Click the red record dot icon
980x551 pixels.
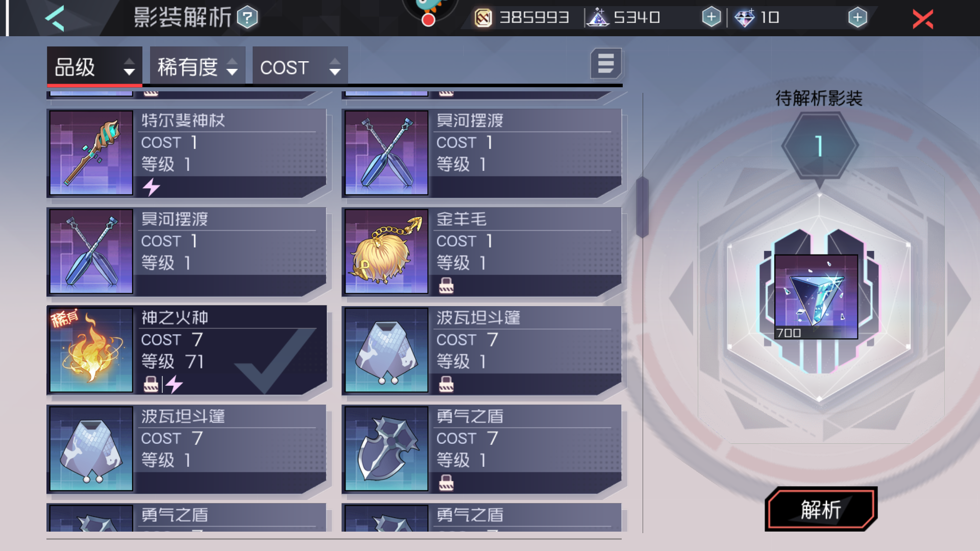point(428,20)
